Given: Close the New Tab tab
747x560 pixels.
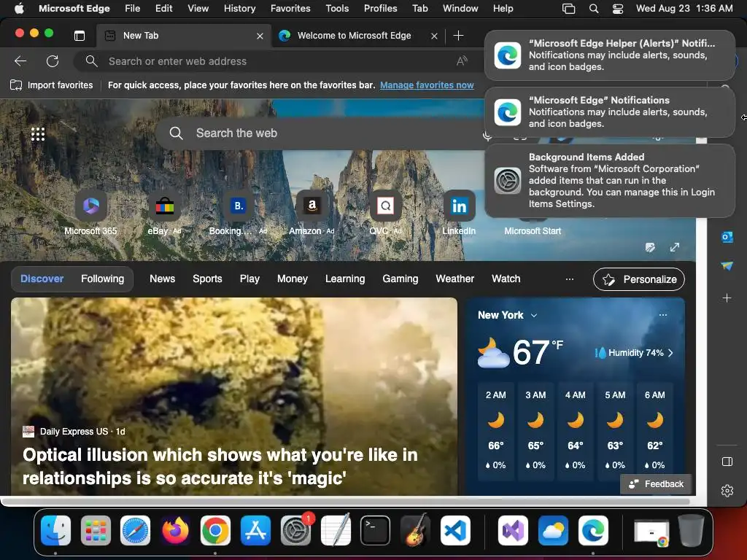Looking at the screenshot, I should (x=260, y=36).
